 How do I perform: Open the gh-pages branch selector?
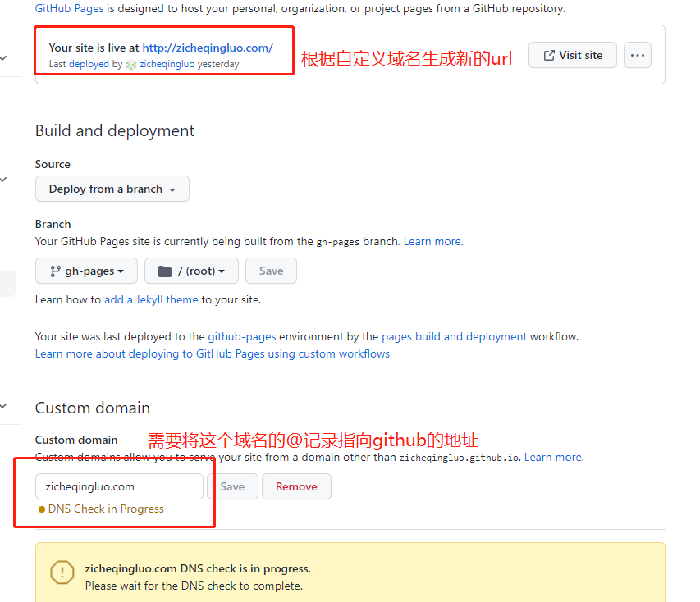(x=87, y=271)
